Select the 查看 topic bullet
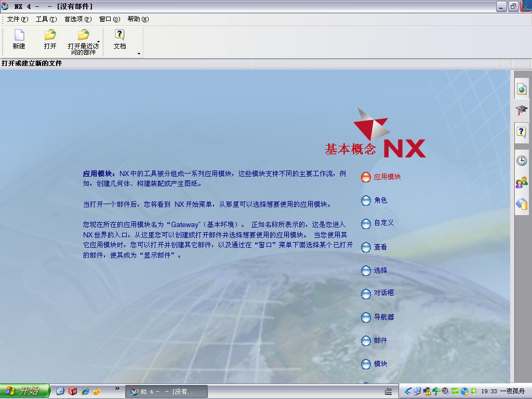This screenshot has width=532, height=399. pyautogui.click(x=366, y=247)
